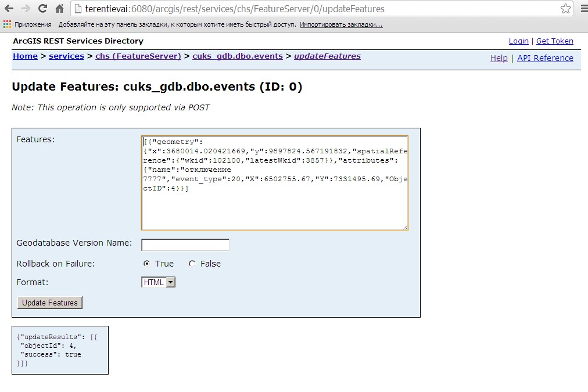Screen dimensions: 588x392
Task: Open the API Reference link
Action: pyautogui.click(x=545, y=58)
